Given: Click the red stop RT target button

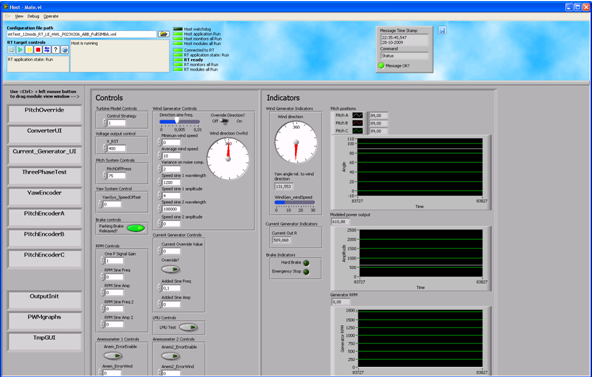Looking at the screenshot, I should 38,49.
